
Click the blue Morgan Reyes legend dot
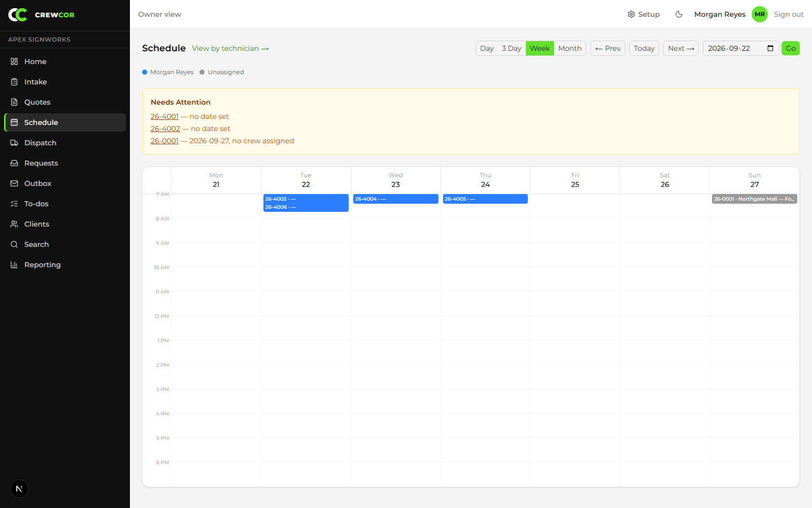(x=145, y=72)
